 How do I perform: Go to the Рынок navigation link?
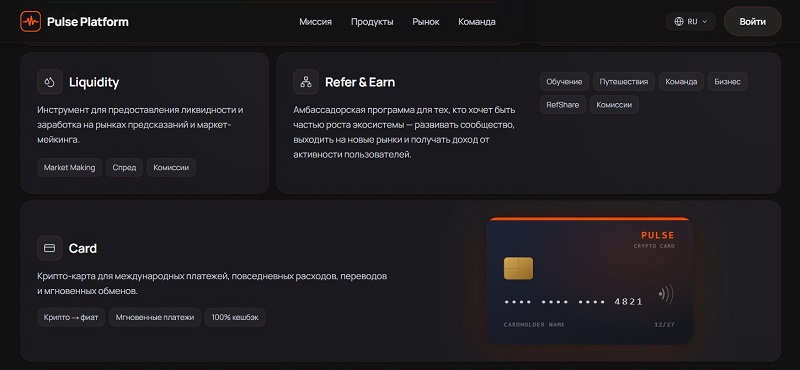426,22
